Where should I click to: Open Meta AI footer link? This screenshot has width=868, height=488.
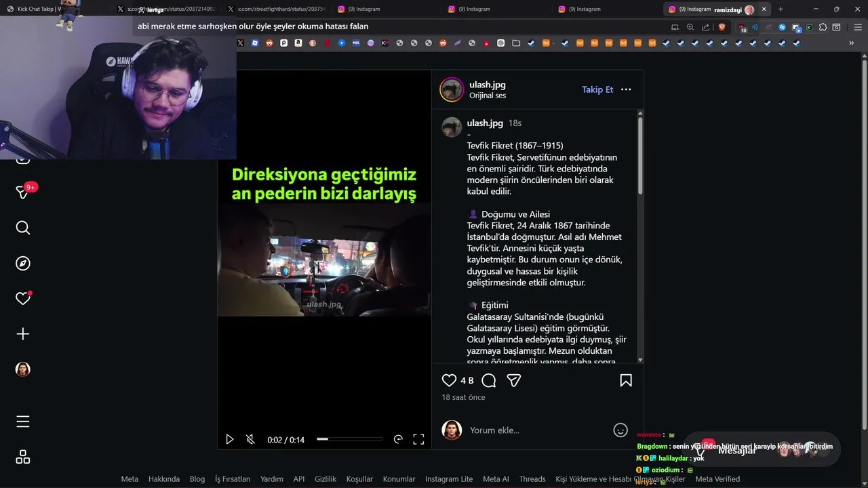[x=496, y=479]
